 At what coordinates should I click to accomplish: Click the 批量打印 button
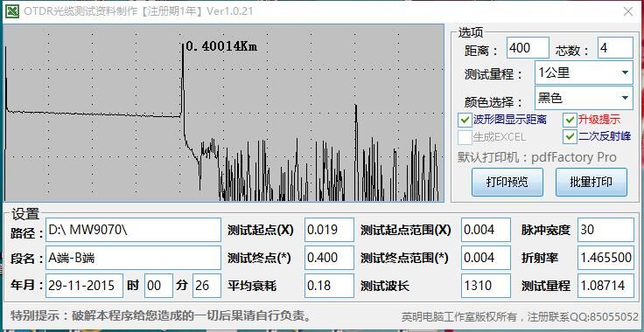click(591, 182)
